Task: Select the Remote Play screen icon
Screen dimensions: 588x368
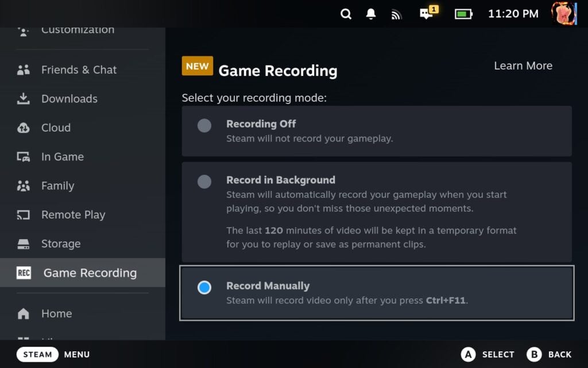Action: pyautogui.click(x=23, y=214)
